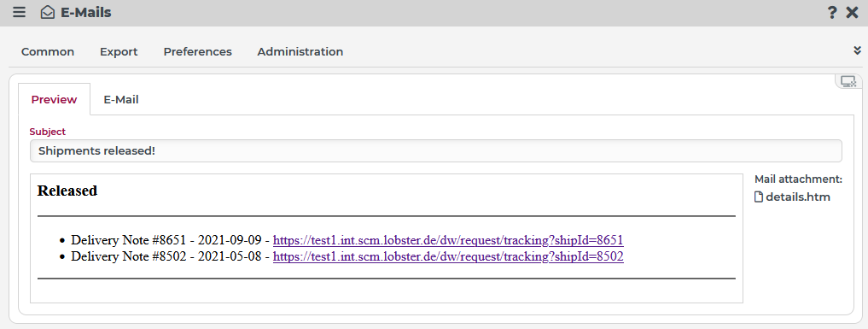Click the E-Mails envelope icon
Screen dimensions: 868x329
point(48,12)
